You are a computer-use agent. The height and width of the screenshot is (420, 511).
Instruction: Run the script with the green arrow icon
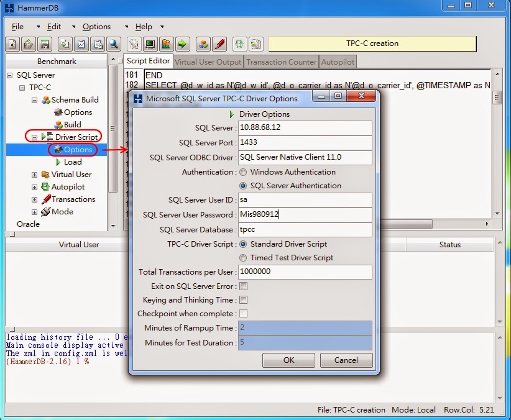181,43
